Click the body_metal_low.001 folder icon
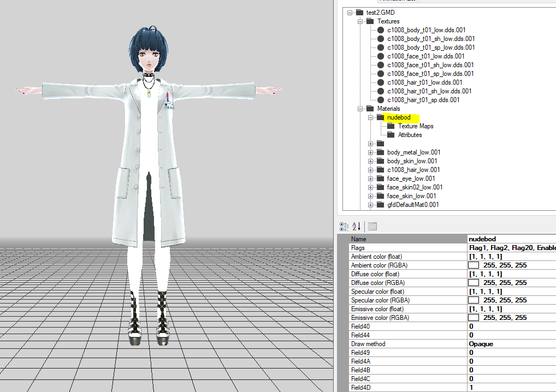556x392 pixels. tap(381, 152)
